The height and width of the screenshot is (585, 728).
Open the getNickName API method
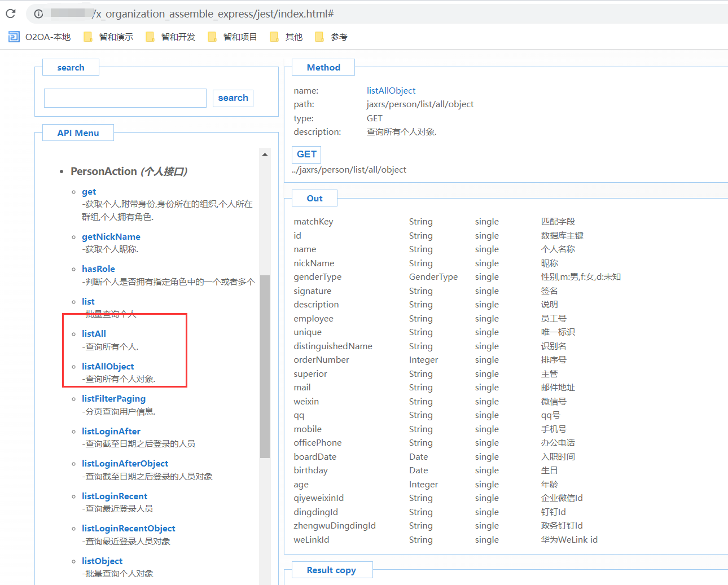click(x=111, y=237)
